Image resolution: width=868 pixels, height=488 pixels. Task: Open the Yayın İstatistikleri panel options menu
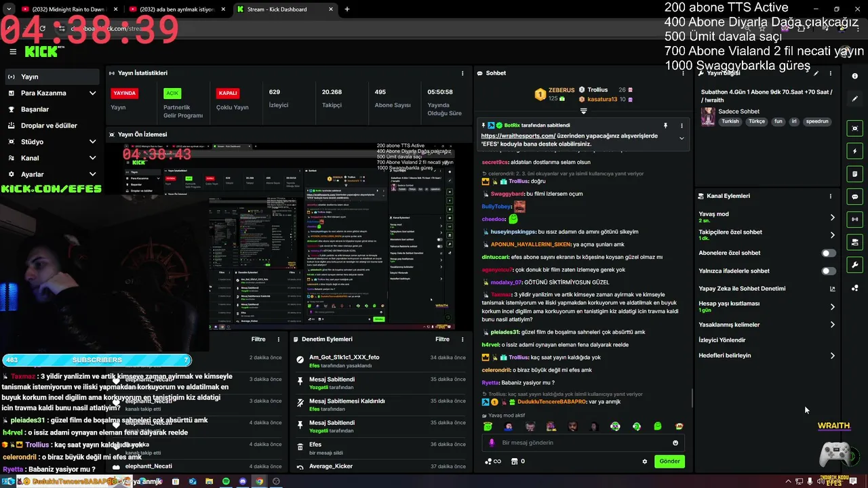click(462, 73)
